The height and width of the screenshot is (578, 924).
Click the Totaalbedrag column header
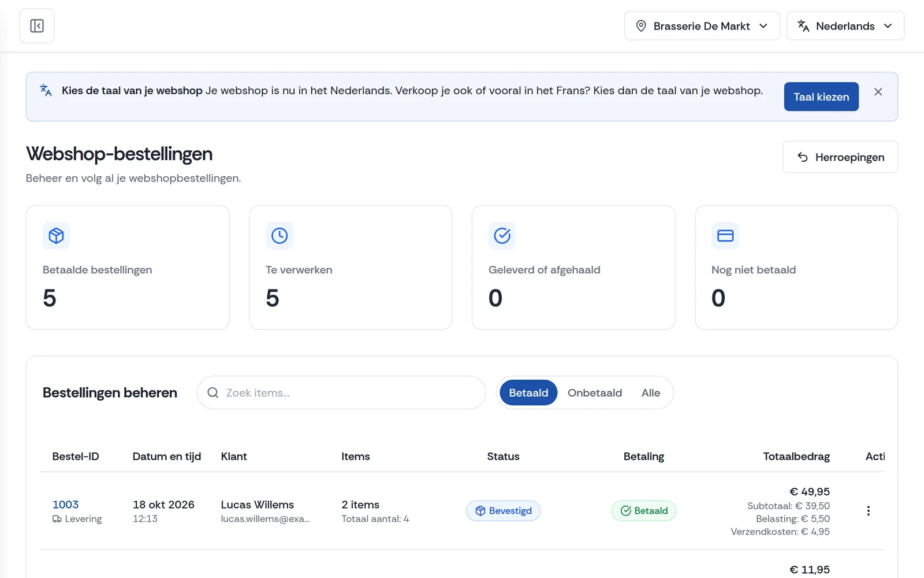pos(796,457)
